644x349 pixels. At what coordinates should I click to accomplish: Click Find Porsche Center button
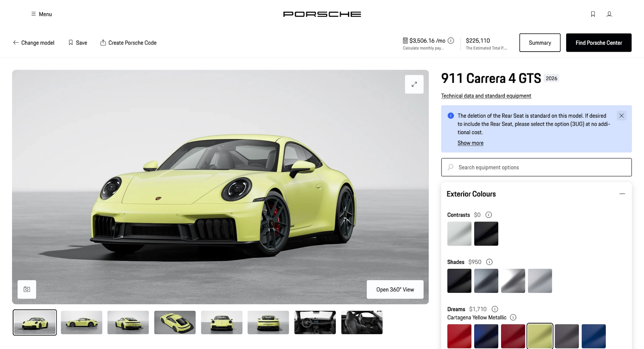click(598, 43)
